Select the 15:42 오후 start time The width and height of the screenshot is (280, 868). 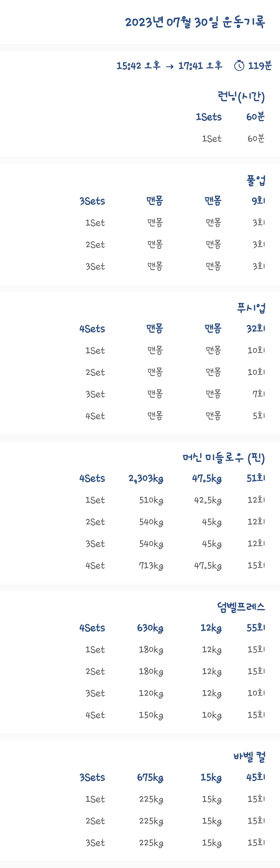pyautogui.click(x=138, y=65)
